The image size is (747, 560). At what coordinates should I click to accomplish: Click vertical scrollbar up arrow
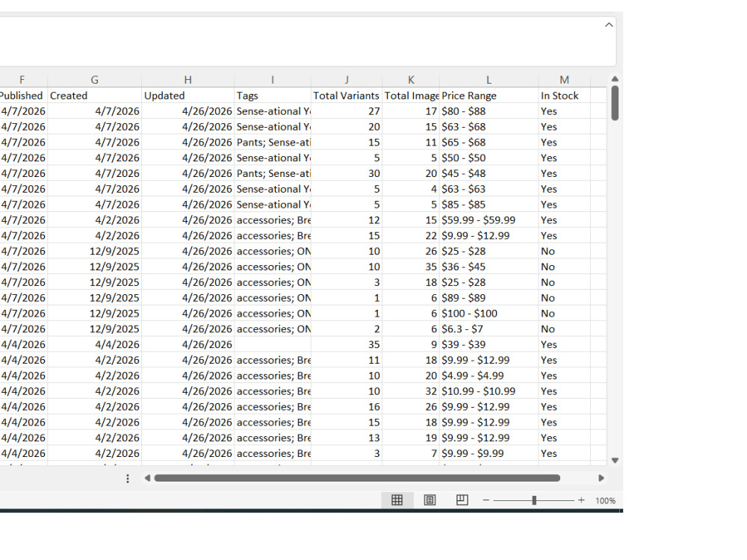pos(615,79)
